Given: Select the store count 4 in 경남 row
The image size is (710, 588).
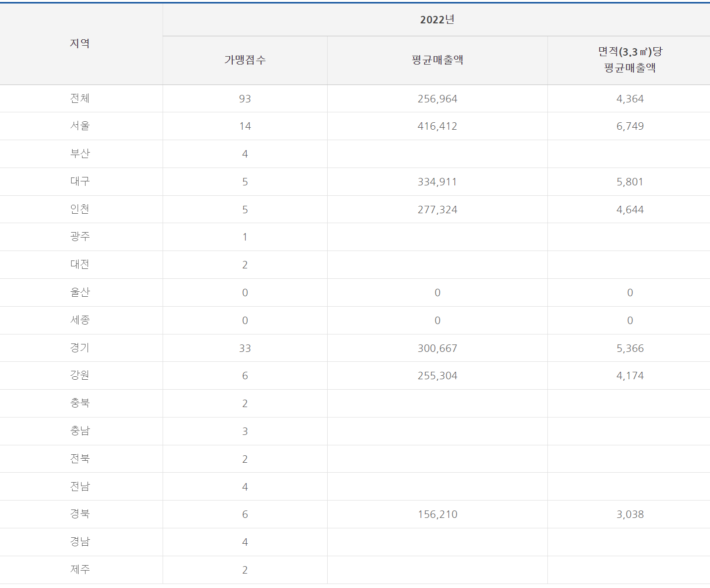Looking at the screenshot, I should click(245, 542).
